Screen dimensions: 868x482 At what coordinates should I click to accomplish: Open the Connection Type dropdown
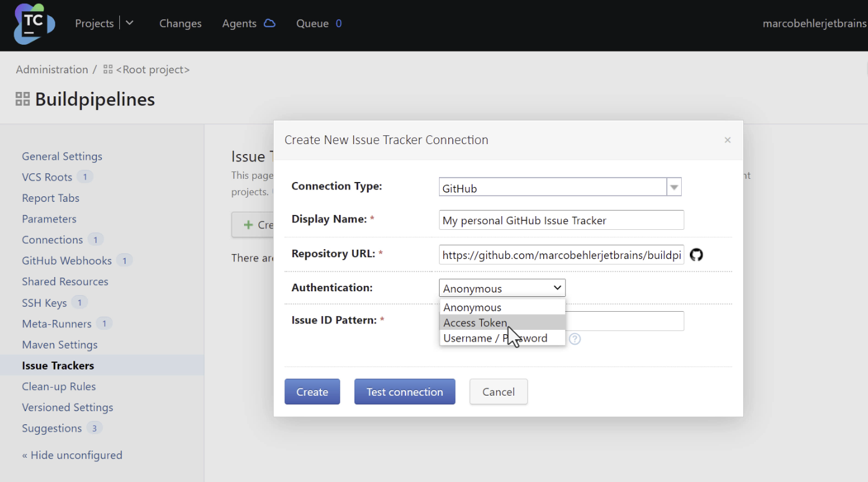click(x=674, y=186)
